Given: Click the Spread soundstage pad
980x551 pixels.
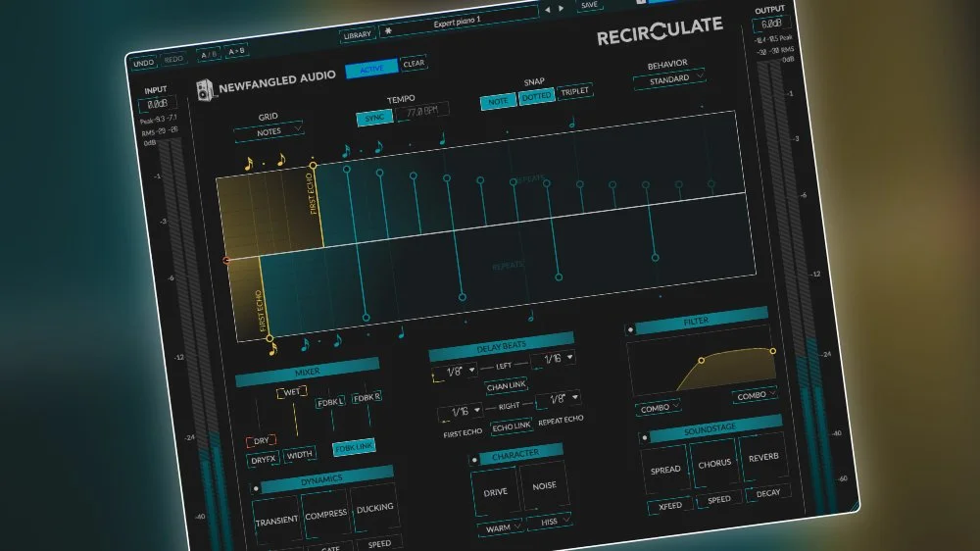Looking at the screenshot, I should coord(665,469).
